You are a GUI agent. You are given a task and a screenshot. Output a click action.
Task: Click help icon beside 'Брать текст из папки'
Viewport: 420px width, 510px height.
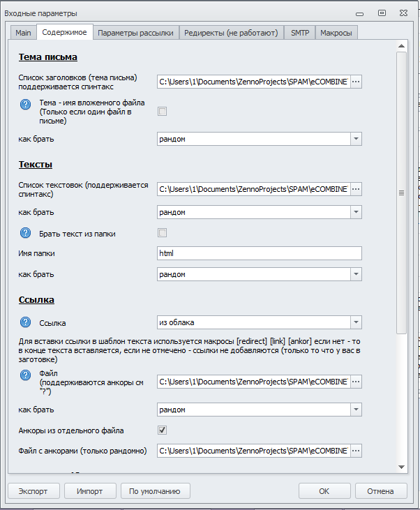(x=26, y=234)
